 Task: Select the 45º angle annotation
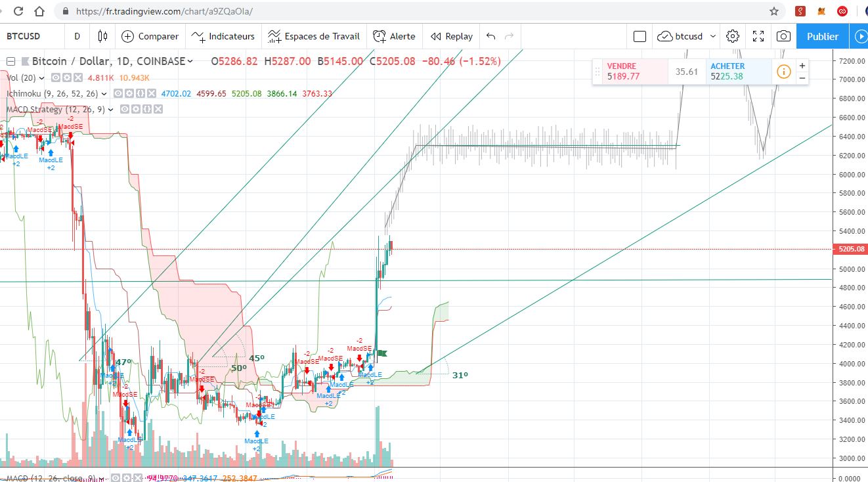256,358
